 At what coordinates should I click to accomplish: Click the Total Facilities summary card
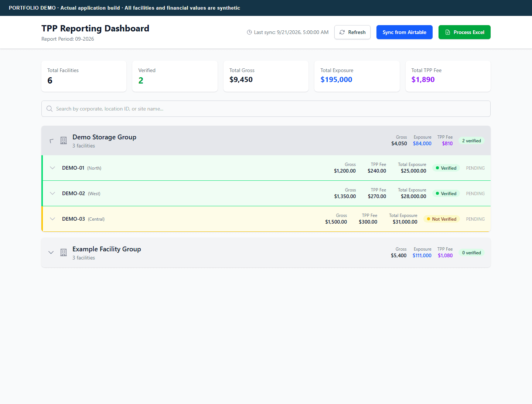point(84,76)
